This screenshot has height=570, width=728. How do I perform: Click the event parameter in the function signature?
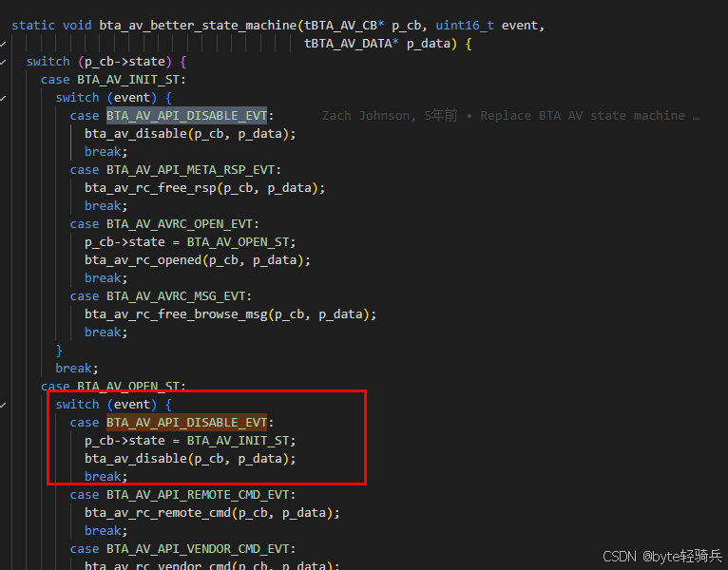[519, 26]
